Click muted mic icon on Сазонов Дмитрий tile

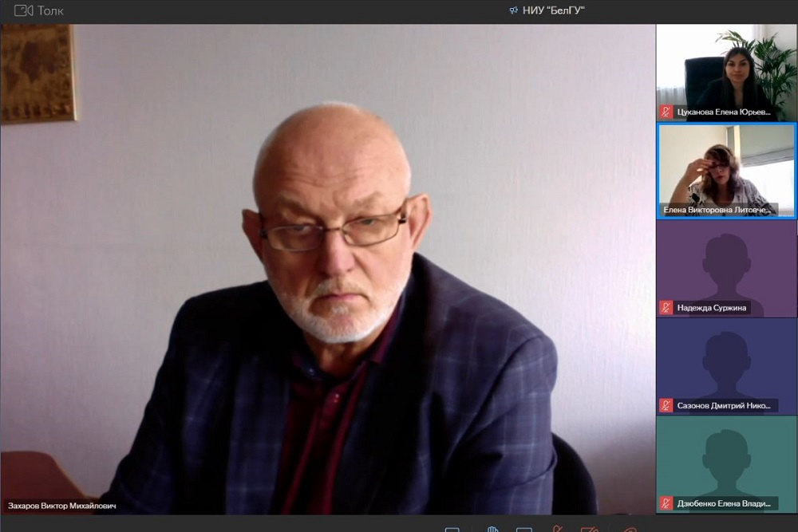click(x=666, y=405)
